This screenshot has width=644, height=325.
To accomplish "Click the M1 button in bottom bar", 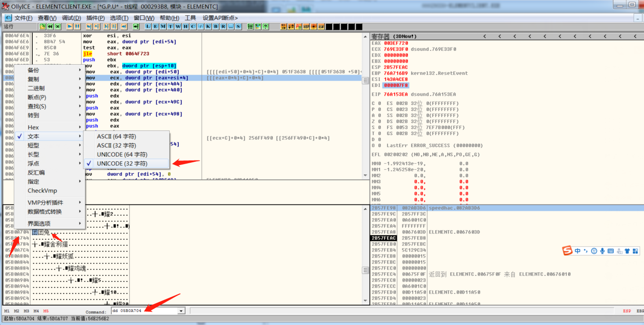I will click(x=7, y=311).
